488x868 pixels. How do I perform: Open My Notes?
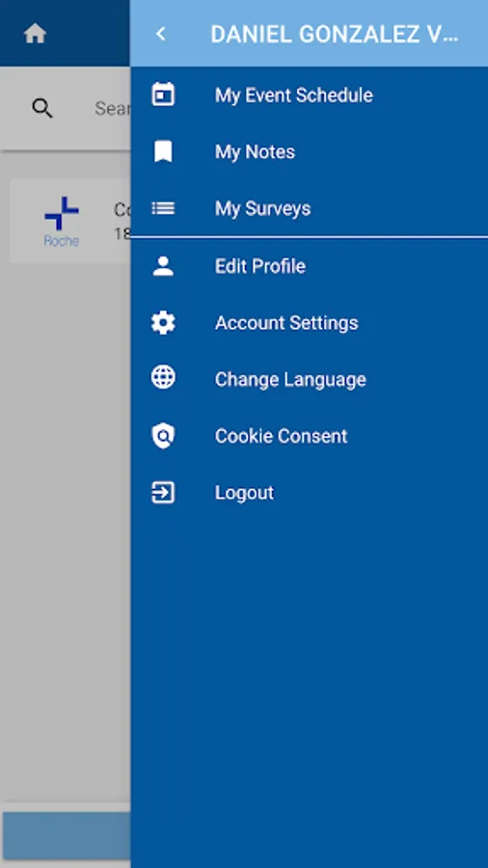tap(310, 151)
